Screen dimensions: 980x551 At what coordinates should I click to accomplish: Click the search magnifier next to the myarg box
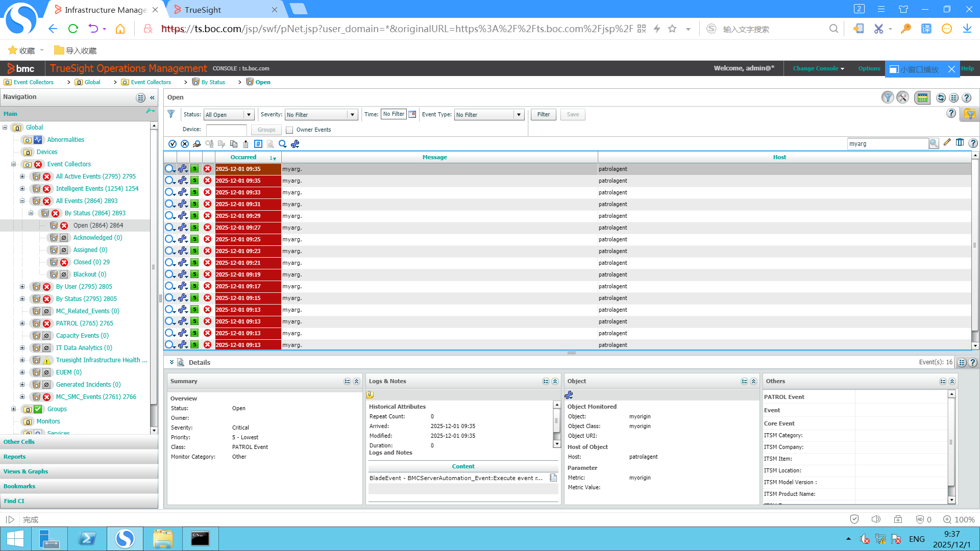point(934,144)
